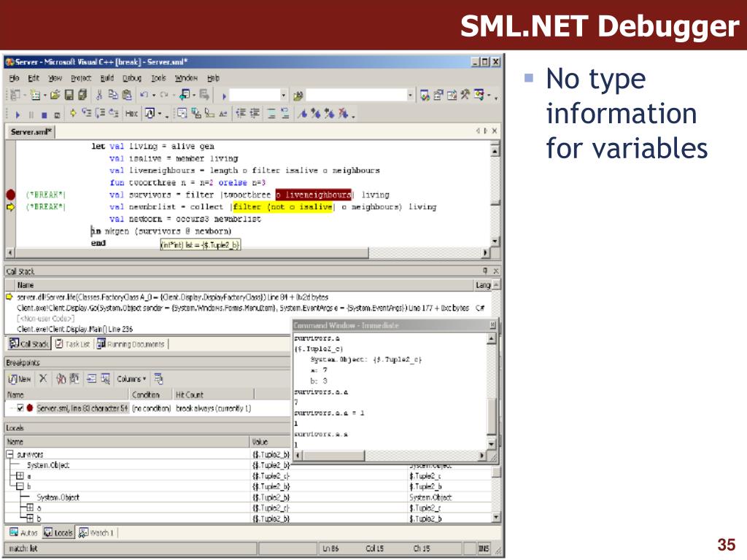Collapse the survivors node in Locals

point(9,454)
